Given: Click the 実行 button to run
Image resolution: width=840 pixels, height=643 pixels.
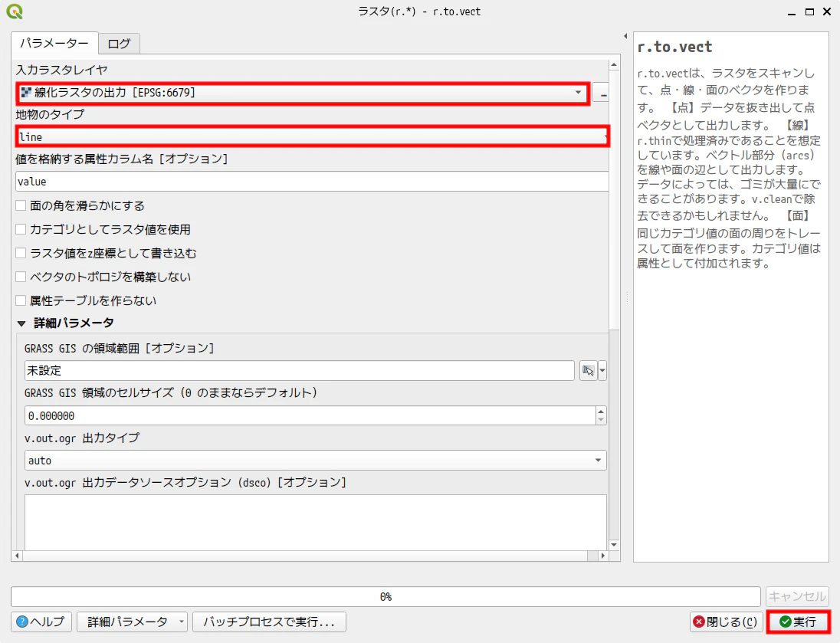Looking at the screenshot, I should click(x=798, y=622).
